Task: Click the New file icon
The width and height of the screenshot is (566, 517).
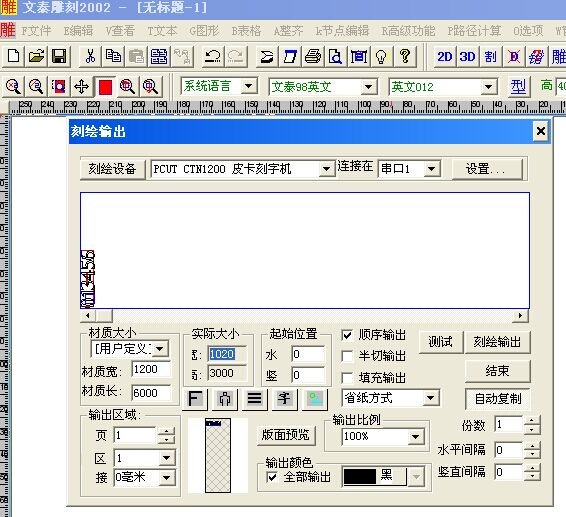Action: tap(13, 56)
